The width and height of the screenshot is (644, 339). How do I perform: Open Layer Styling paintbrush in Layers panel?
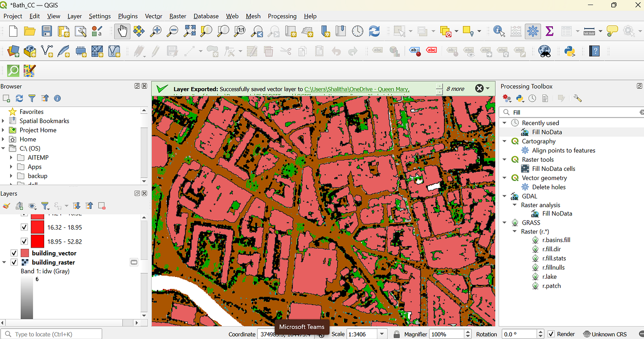(6, 206)
